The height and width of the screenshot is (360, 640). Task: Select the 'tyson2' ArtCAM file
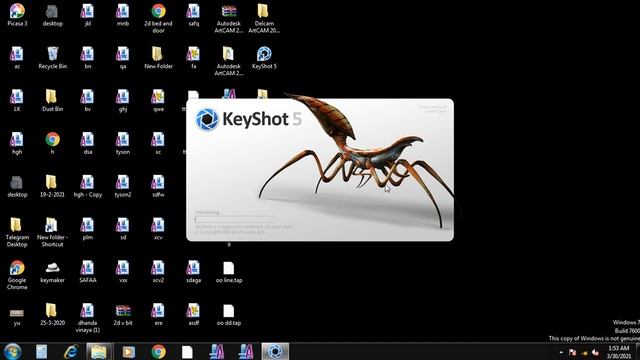click(x=123, y=186)
